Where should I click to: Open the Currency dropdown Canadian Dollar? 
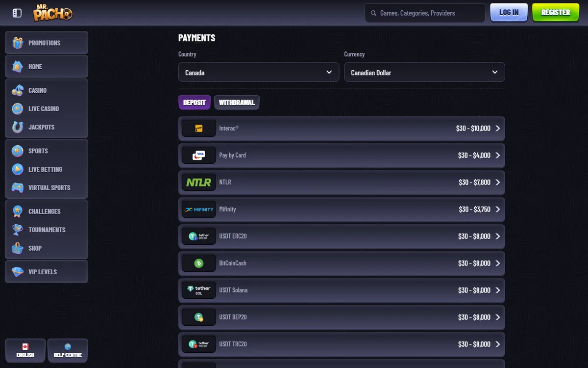click(x=424, y=72)
